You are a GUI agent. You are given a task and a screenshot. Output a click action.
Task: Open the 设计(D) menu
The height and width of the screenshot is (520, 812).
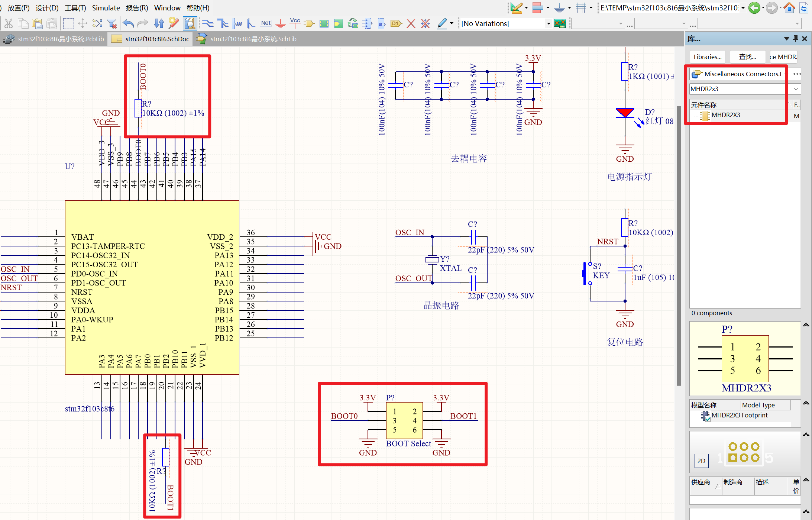[x=47, y=8]
